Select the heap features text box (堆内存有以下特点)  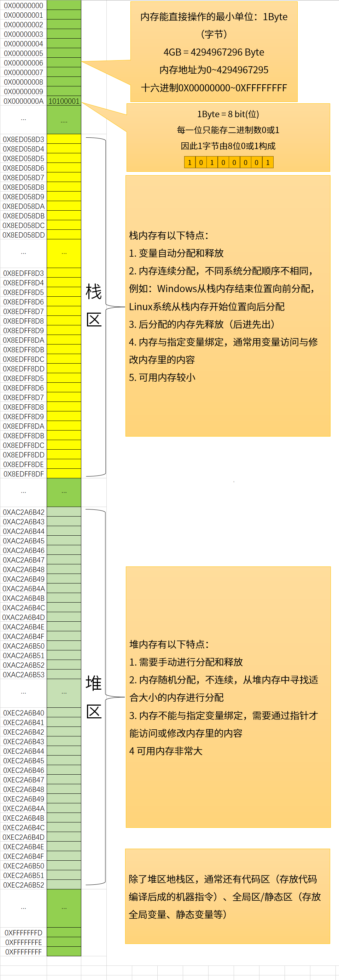[x=228, y=697]
